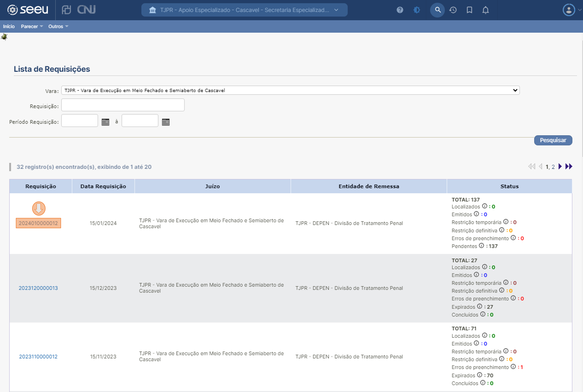This screenshot has height=392, width=583.
Task: Click date 15/11/2023 cell
Action: 103,357
